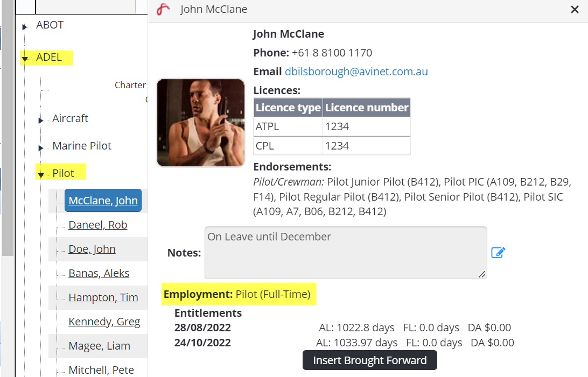Select Doe, John from pilot list

(x=92, y=249)
